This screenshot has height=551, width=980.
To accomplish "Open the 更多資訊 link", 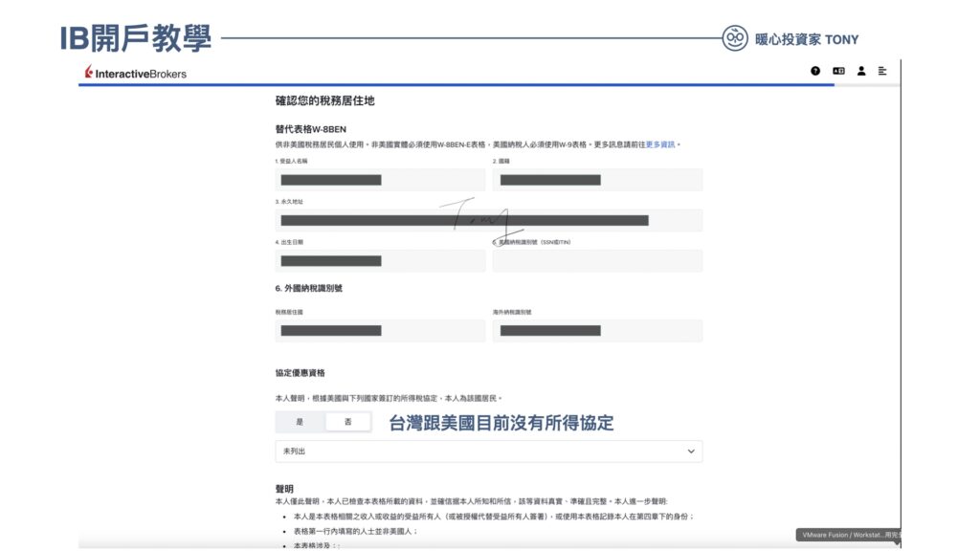I will click(660, 144).
